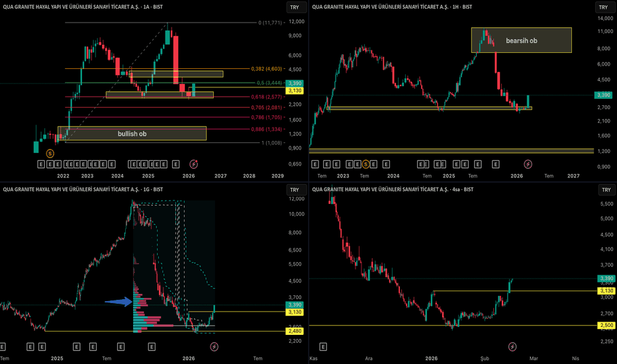
Task: Select the 'bearsih ob' rectangle on the weekly chart
Action: tap(522, 40)
